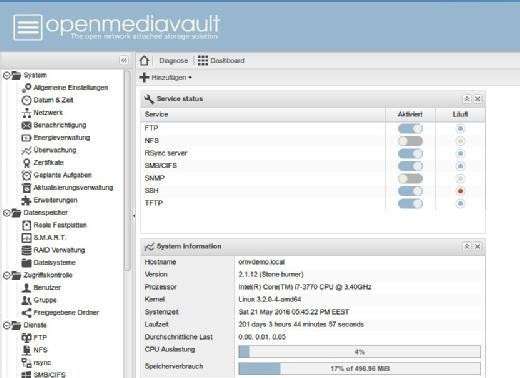
Task: Click the CPU Auslastung progress bar
Action: [x=359, y=352]
